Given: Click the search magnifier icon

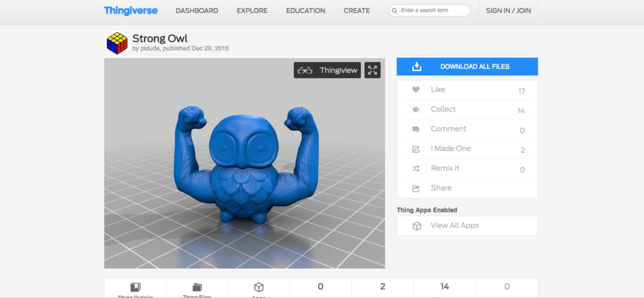Looking at the screenshot, I should (395, 11).
